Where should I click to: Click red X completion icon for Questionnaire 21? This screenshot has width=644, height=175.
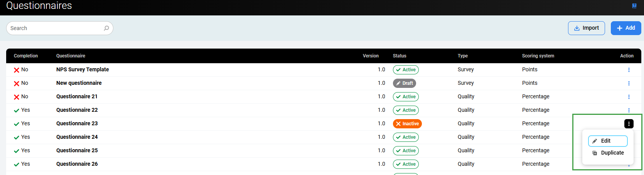[17, 97]
